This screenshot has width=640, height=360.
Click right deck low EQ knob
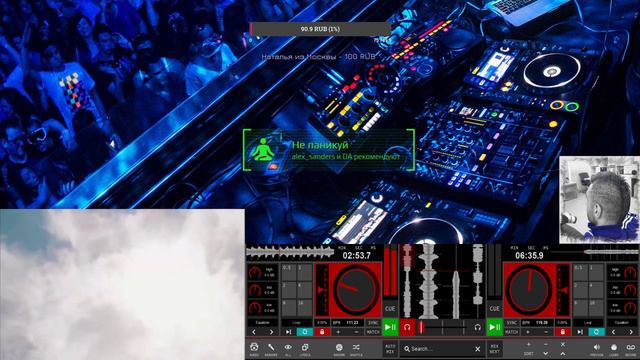pos(630,307)
